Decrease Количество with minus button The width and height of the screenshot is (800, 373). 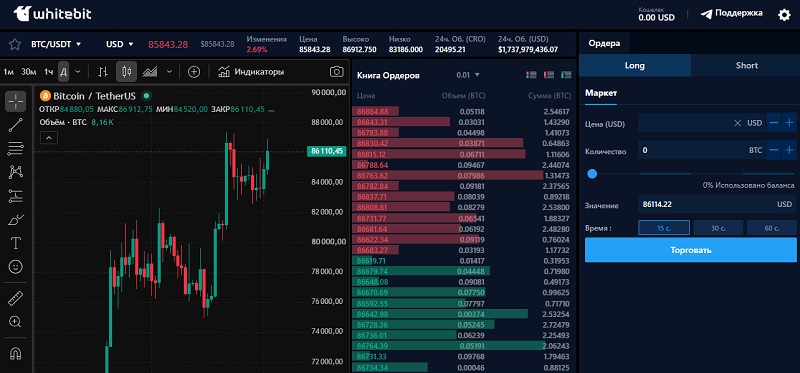point(774,150)
